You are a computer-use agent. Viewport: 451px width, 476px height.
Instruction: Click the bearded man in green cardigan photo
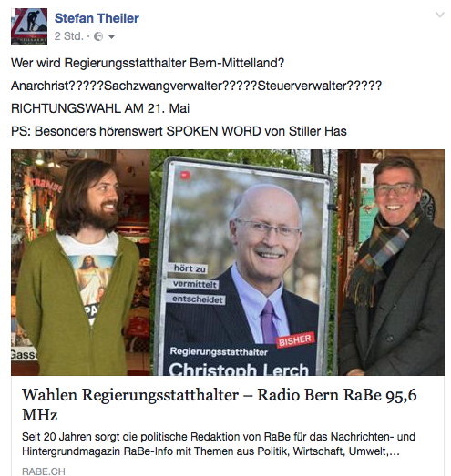coord(80,262)
